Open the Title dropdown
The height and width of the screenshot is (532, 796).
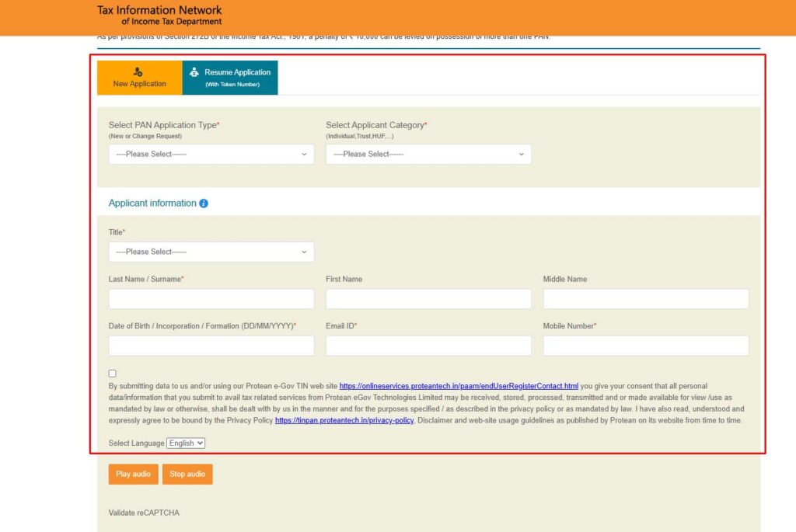tap(211, 252)
